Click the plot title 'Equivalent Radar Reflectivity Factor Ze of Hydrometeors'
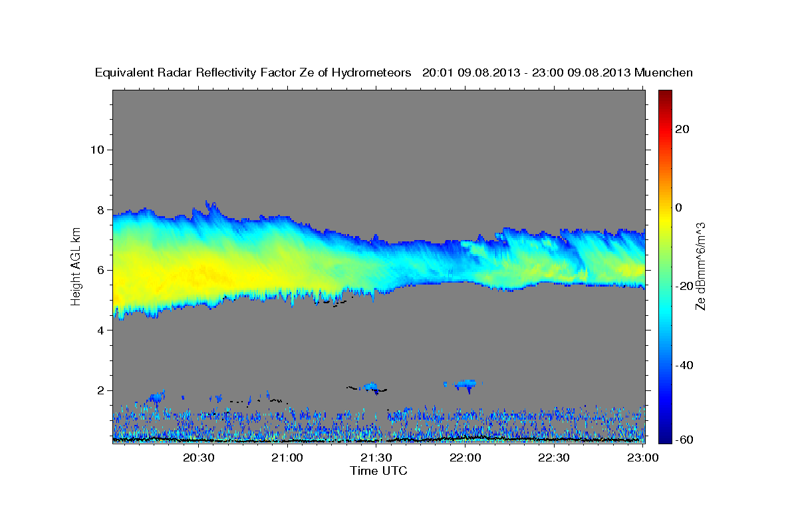 pos(253,72)
